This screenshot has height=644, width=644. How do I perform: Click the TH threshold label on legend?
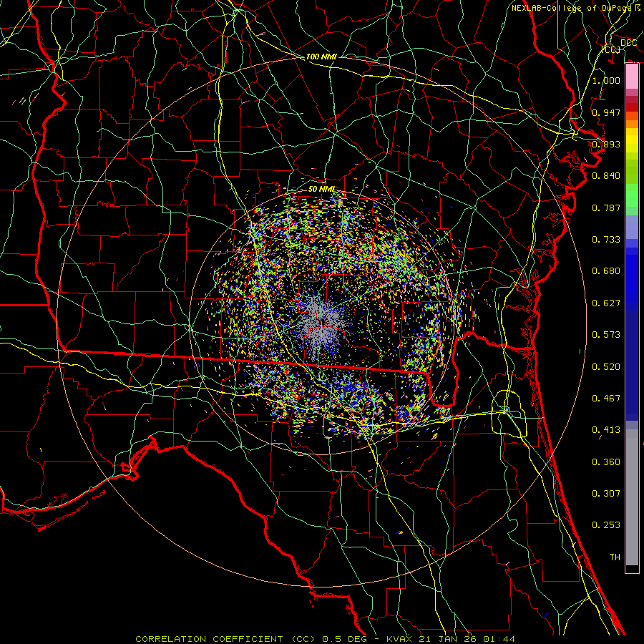click(615, 557)
